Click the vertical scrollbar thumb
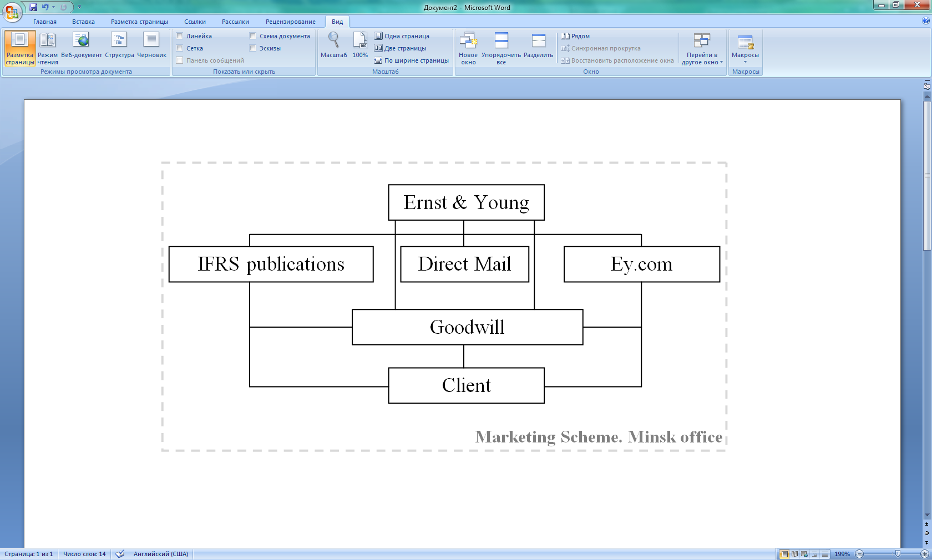This screenshot has width=932, height=560. (926, 175)
